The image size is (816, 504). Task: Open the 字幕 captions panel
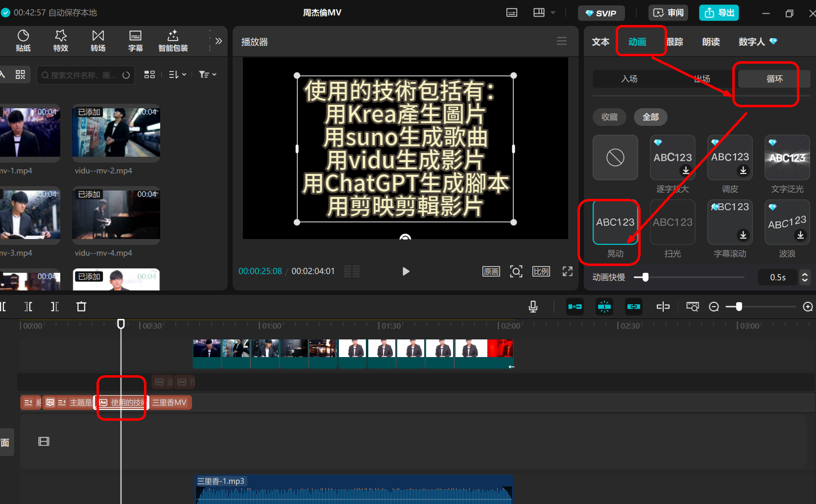click(x=135, y=41)
